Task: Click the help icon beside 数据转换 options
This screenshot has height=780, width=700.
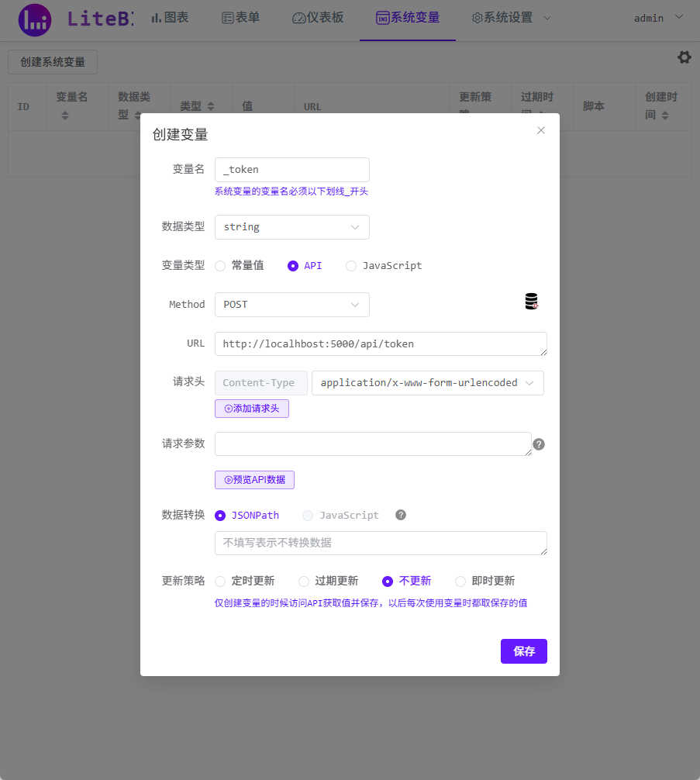Action: point(400,514)
